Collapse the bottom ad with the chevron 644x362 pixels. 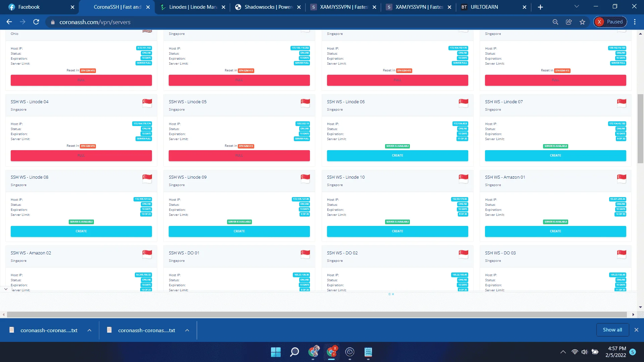click(x=6, y=289)
